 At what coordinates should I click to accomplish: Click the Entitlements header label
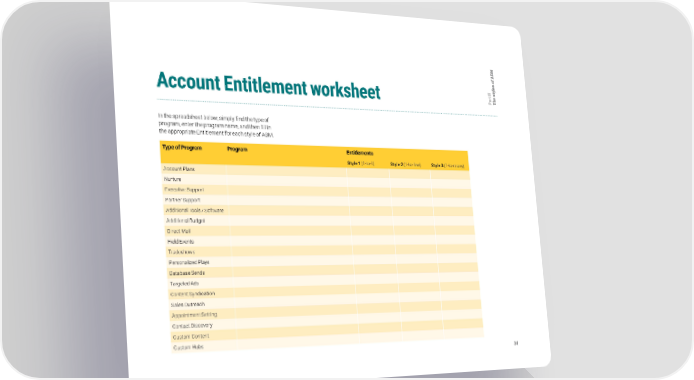click(359, 153)
